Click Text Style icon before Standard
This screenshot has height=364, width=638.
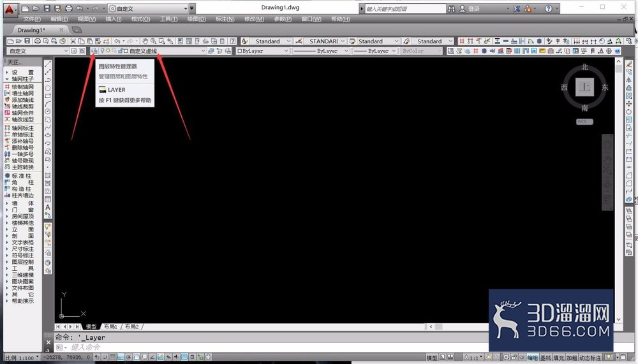click(244, 41)
